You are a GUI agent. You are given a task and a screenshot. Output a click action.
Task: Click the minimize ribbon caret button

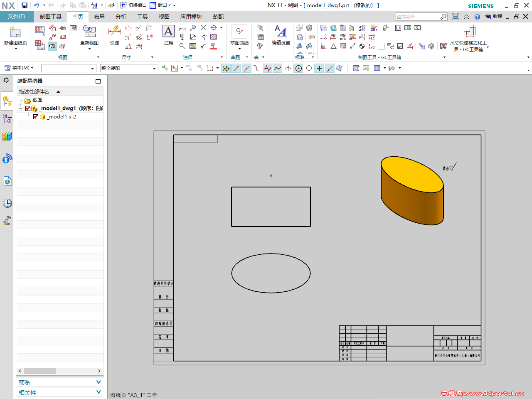point(466,17)
